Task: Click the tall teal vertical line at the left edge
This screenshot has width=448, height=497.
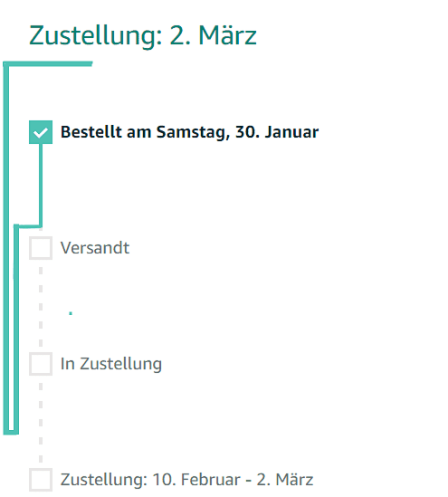Action: (6, 247)
